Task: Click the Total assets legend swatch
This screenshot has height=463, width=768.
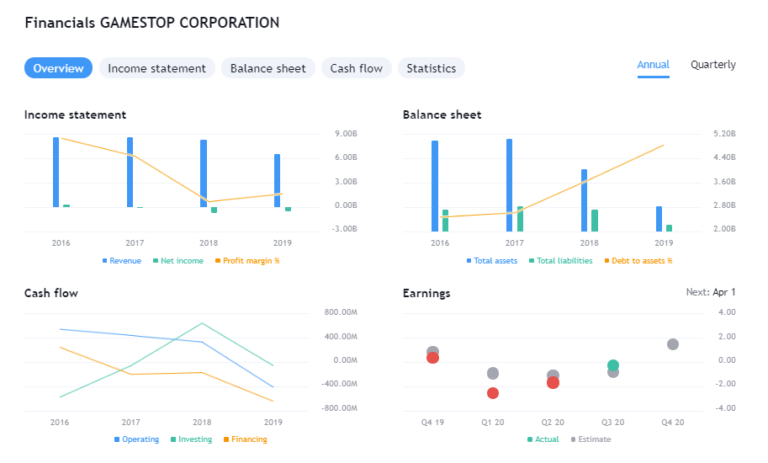Action: pyautogui.click(x=469, y=260)
